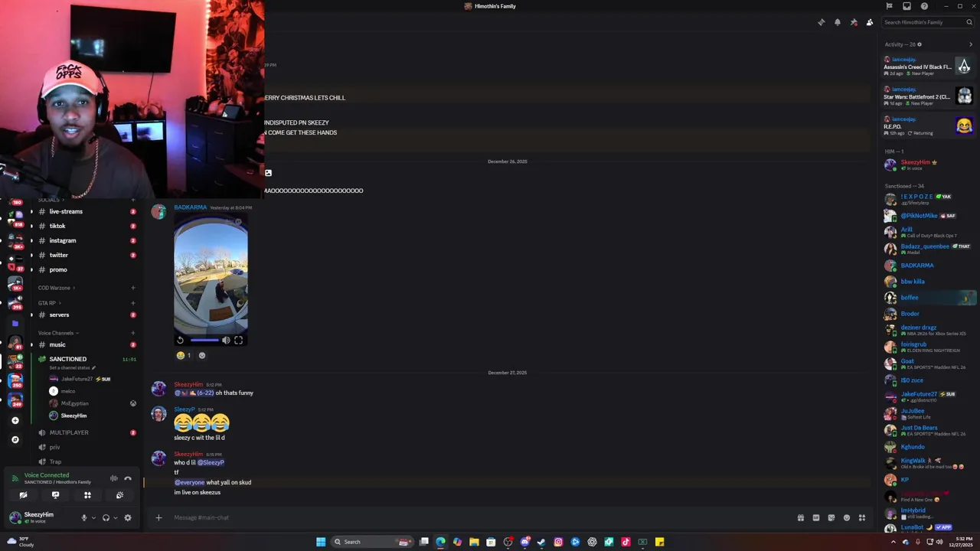Set a channel status for SANCTIONED

point(73,368)
